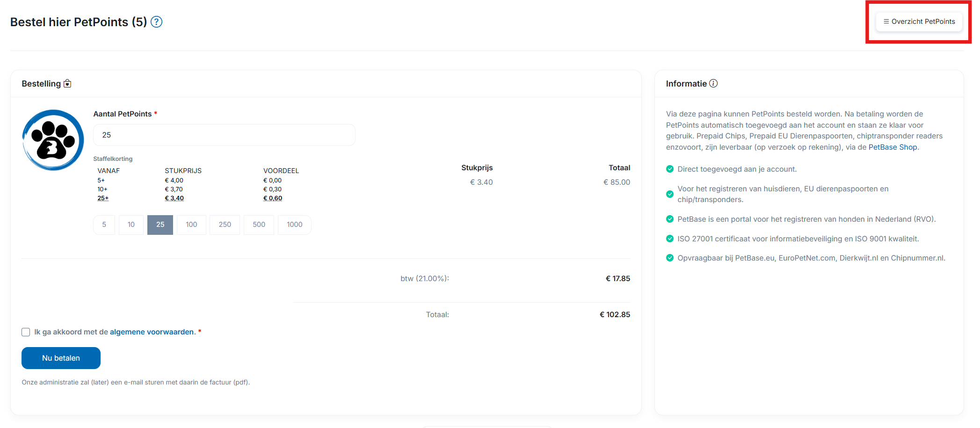Open the algemene voorwaarden link

coord(152,332)
